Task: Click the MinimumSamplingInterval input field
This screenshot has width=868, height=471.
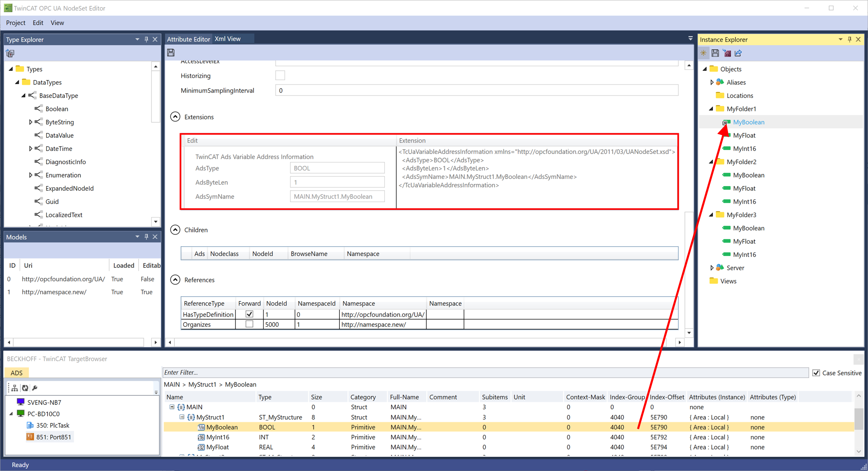Action: pyautogui.click(x=477, y=90)
